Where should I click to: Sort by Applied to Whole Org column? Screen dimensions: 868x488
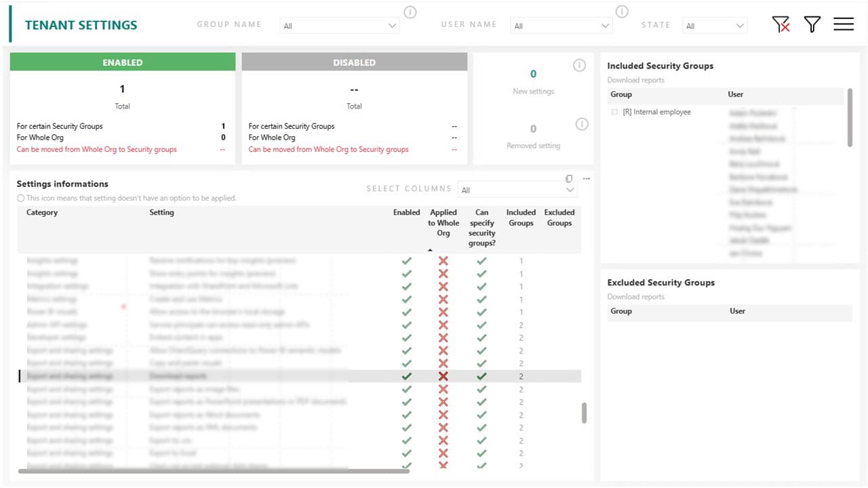point(443,222)
